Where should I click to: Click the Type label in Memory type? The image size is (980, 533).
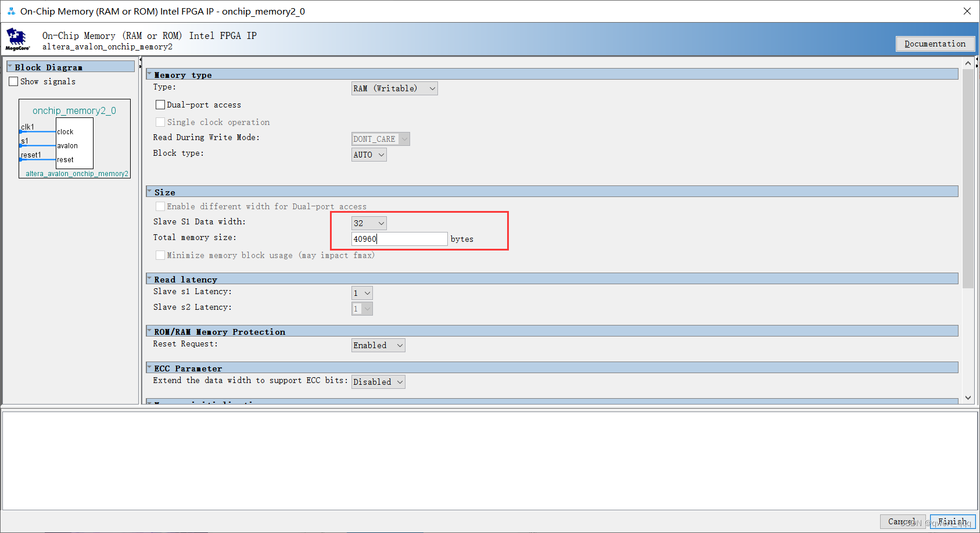click(x=164, y=87)
